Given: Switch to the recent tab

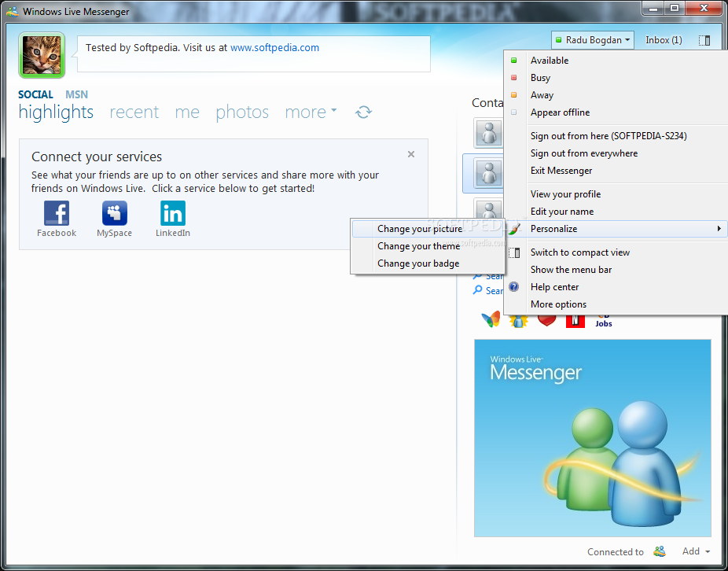Looking at the screenshot, I should click(134, 112).
